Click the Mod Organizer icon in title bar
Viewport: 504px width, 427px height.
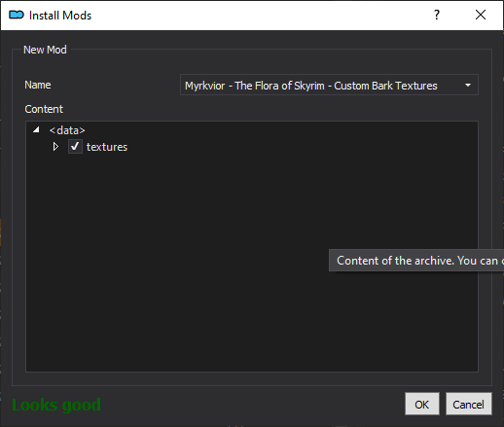(17, 15)
